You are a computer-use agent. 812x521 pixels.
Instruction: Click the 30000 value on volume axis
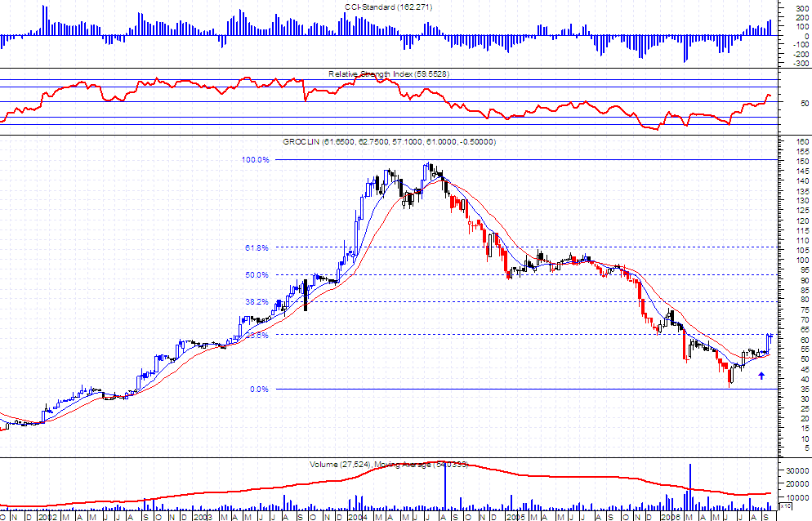798,470
